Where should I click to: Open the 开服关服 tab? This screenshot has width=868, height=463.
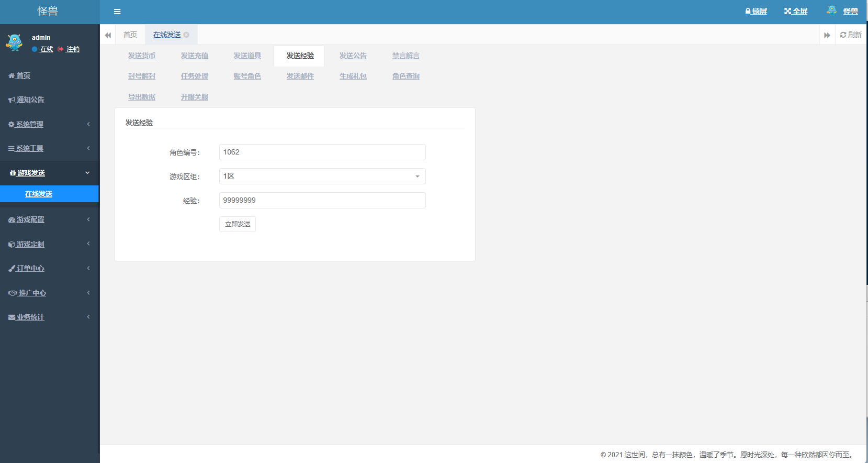tap(195, 97)
